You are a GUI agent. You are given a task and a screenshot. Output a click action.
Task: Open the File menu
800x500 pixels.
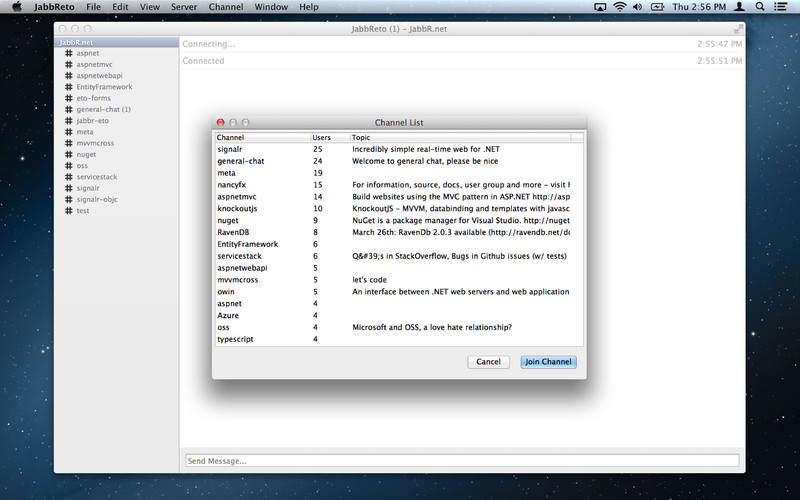click(93, 7)
